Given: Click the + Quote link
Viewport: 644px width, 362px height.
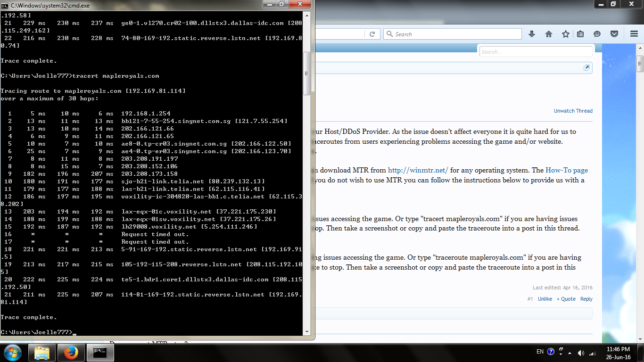Looking at the screenshot, I should 566,299.
